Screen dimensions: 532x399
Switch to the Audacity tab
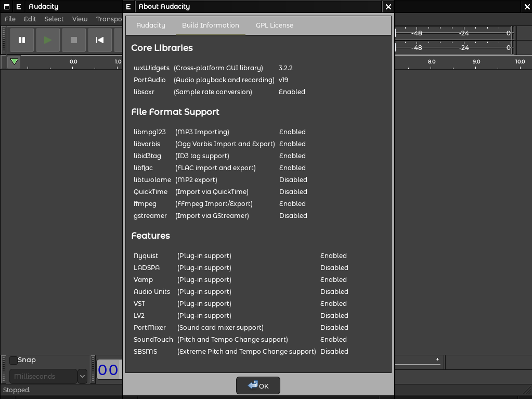[151, 25]
